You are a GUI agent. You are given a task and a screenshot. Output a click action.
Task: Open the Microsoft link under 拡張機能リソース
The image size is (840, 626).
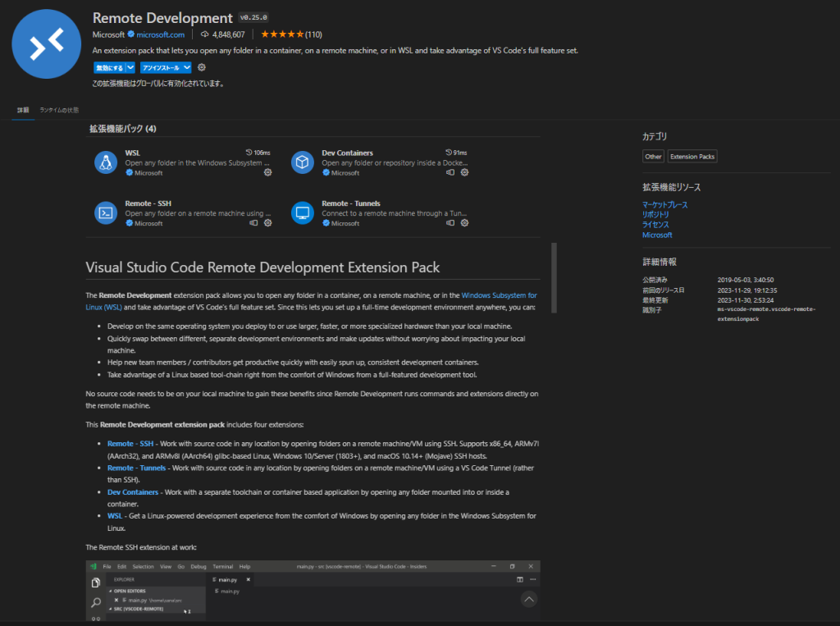click(x=657, y=235)
